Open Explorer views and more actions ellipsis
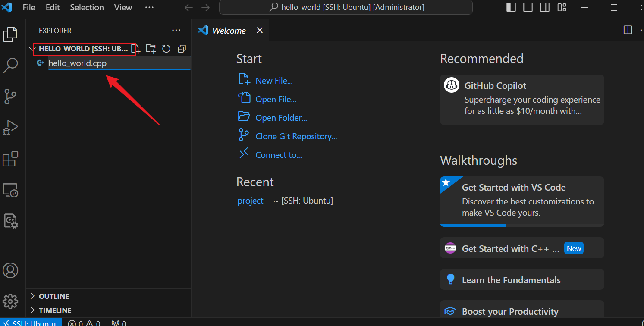The width and height of the screenshot is (644, 326). [176, 30]
